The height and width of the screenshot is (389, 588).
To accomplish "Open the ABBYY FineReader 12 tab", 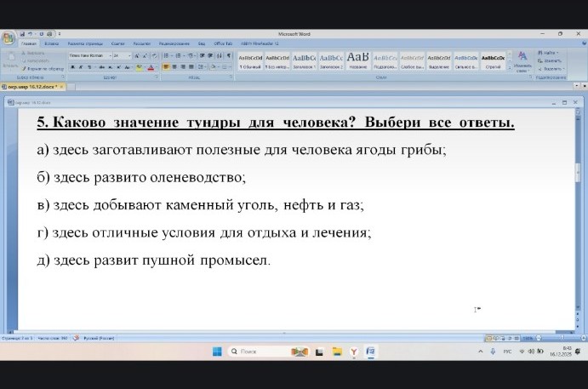I will [x=260, y=43].
